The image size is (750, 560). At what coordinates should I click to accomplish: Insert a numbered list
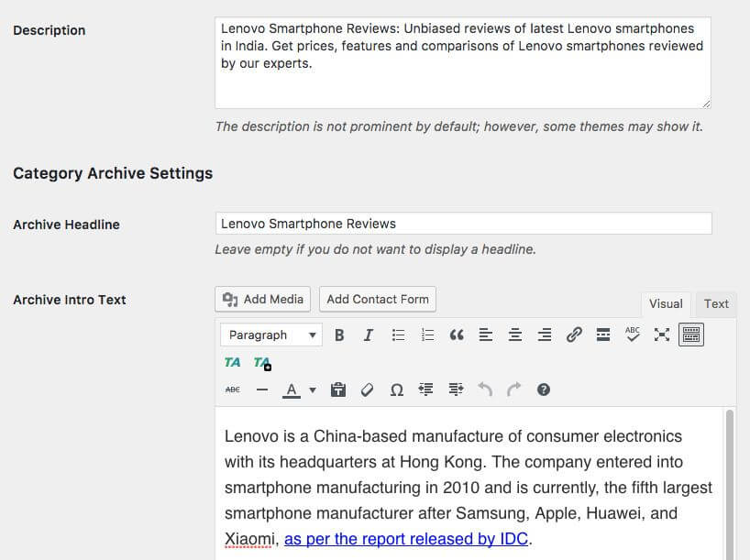427,335
